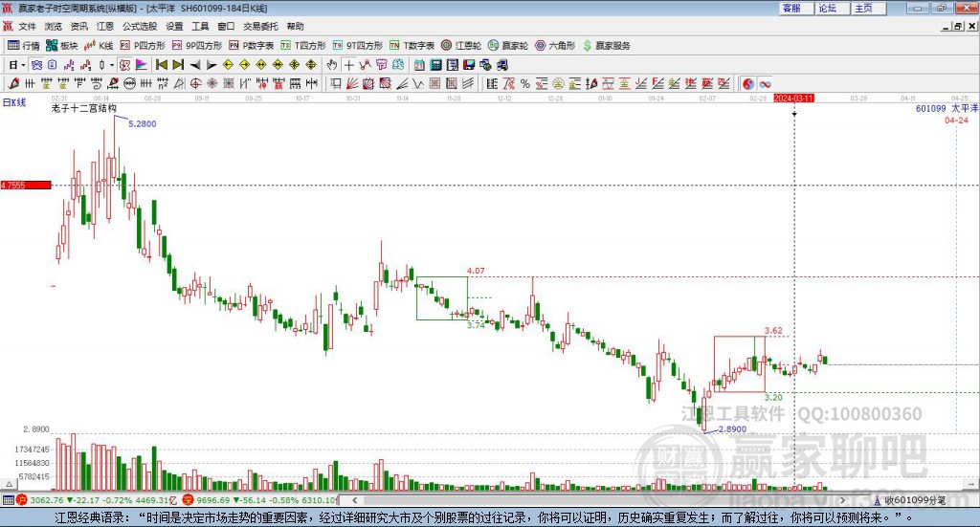Open the 设置 menu

(x=174, y=26)
